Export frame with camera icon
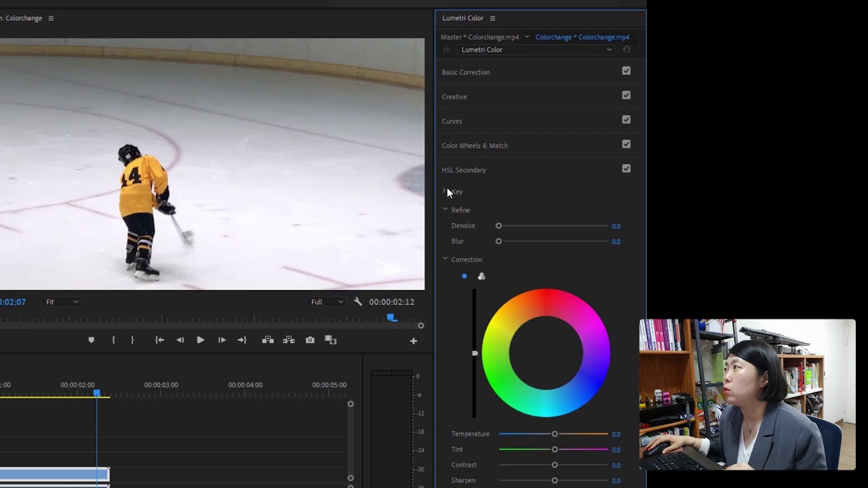Viewport: 868px width, 488px height. point(310,340)
